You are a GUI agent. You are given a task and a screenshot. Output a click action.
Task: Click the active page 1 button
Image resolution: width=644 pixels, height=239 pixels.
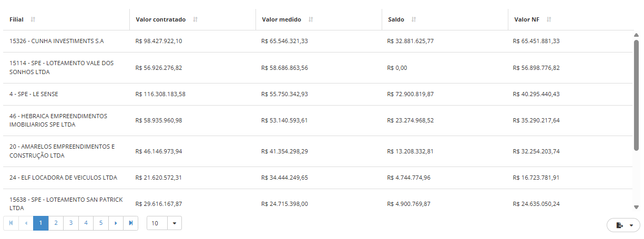(40, 223)
